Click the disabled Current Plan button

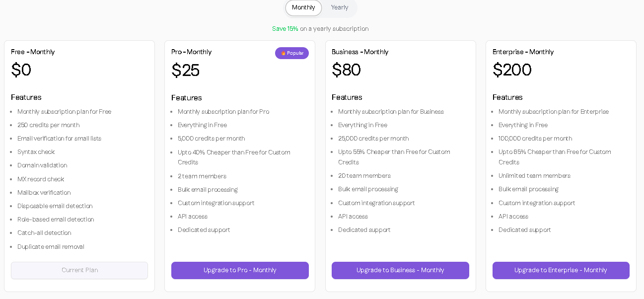[79, 270]
